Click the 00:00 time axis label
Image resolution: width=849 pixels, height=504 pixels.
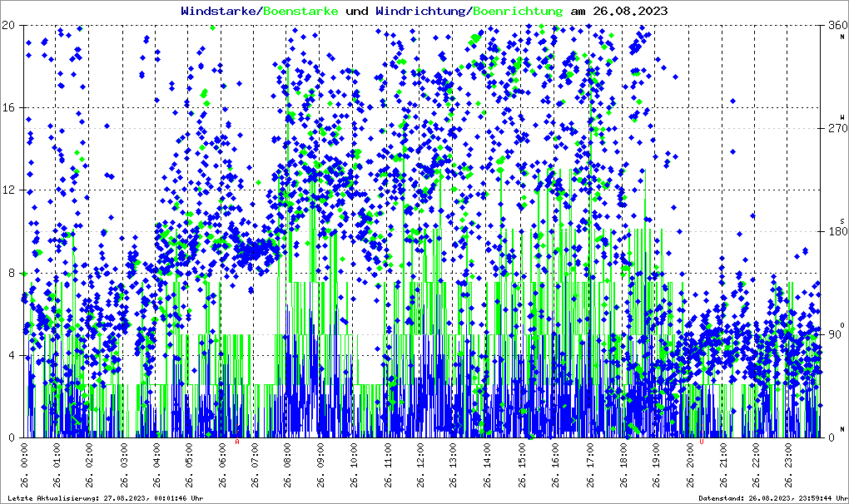coord(24,465)
